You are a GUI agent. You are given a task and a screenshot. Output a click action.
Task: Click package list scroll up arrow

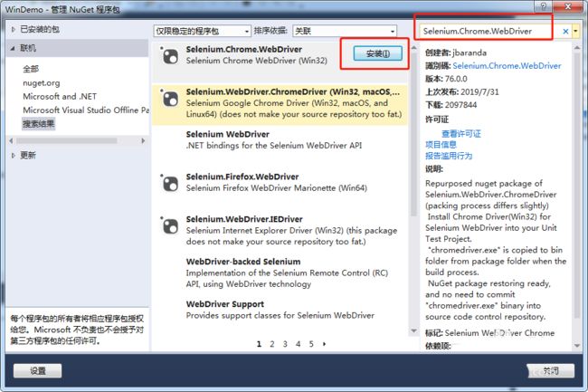414,48
